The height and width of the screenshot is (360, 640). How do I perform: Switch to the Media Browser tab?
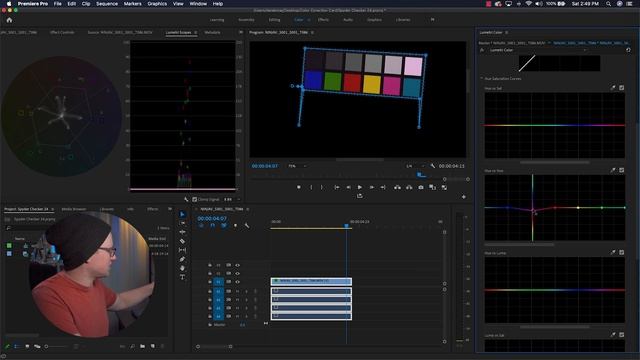[x=74, y=209]
